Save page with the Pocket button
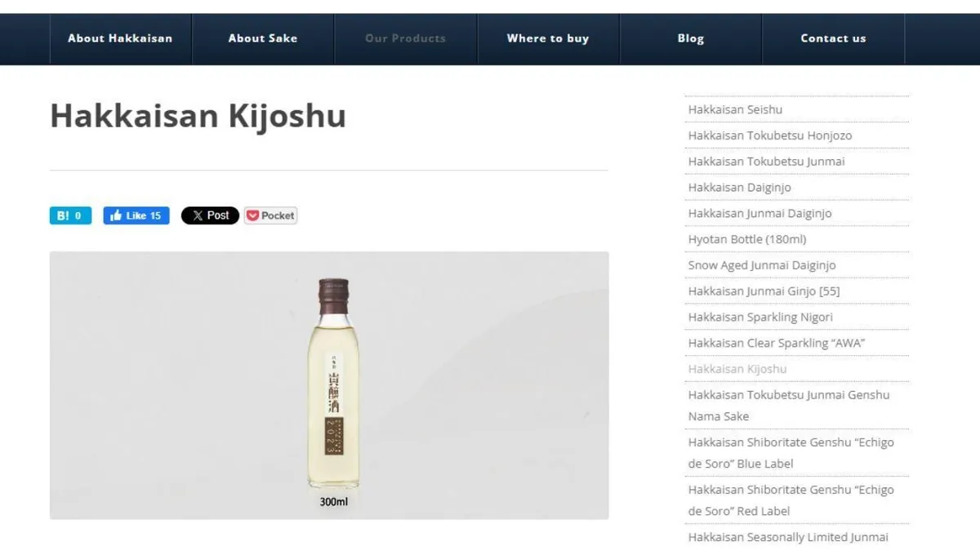 [x=270, y=216]
